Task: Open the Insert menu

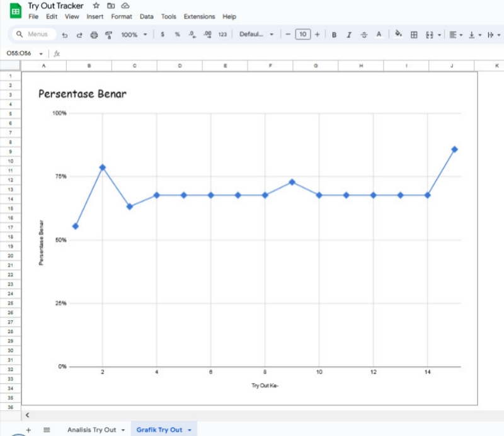Action: pyautogui.click(x=95, y=16)
